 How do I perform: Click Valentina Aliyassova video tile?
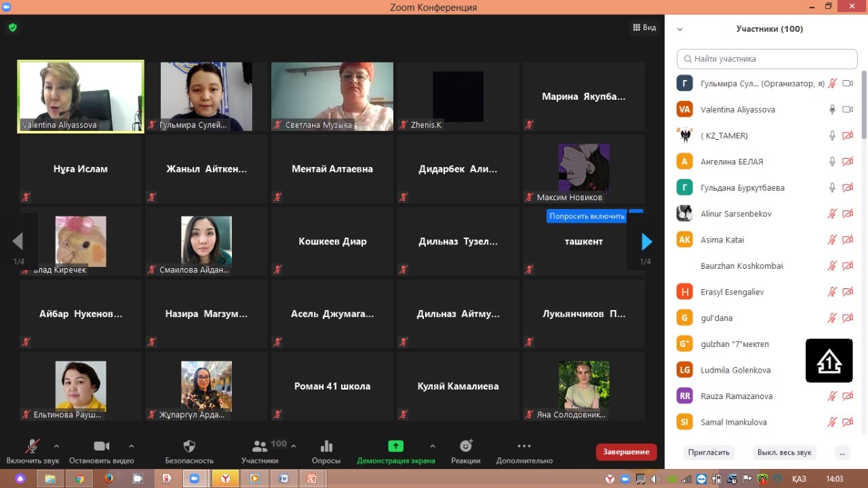coord(81,96)
